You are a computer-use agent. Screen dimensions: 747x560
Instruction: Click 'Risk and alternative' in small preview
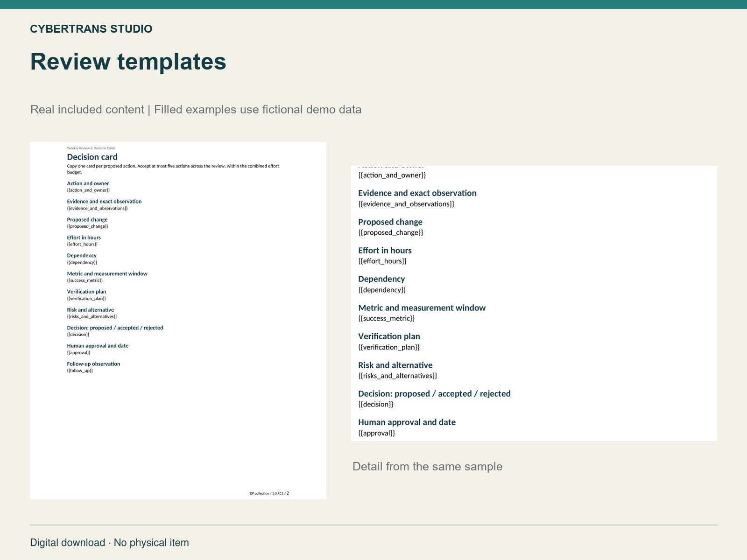(90, 310)
